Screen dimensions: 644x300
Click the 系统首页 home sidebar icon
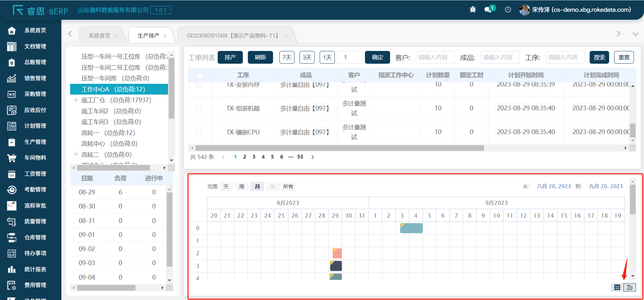click(x=12, y=31)
